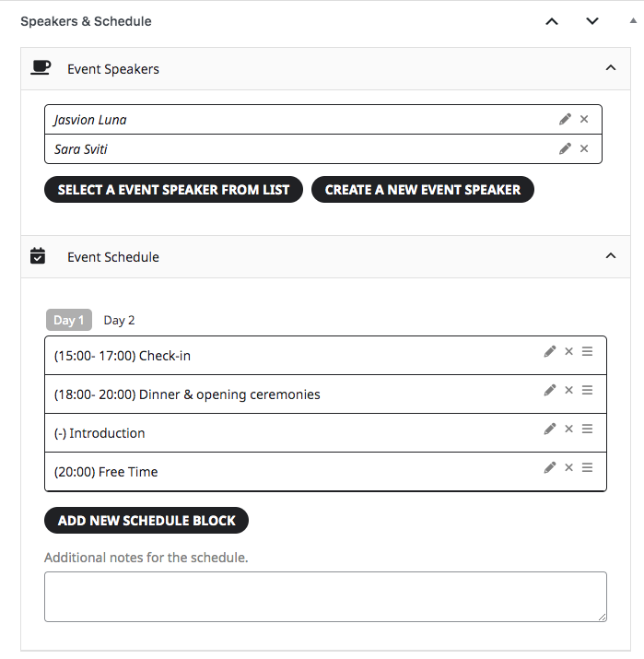This screenshot has width=644, height=659.
Task: Switch to the Day 2 tab
Action: (x=119, y=320)
